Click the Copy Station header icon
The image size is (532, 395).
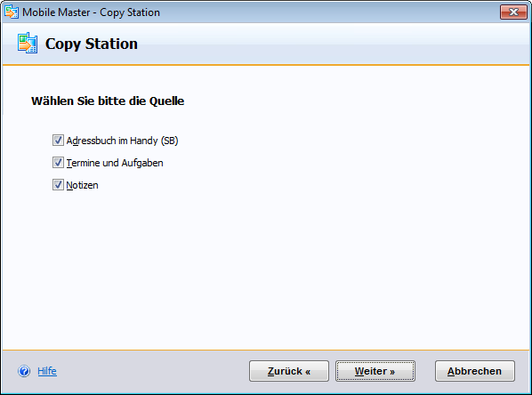[x=28, y=43]
